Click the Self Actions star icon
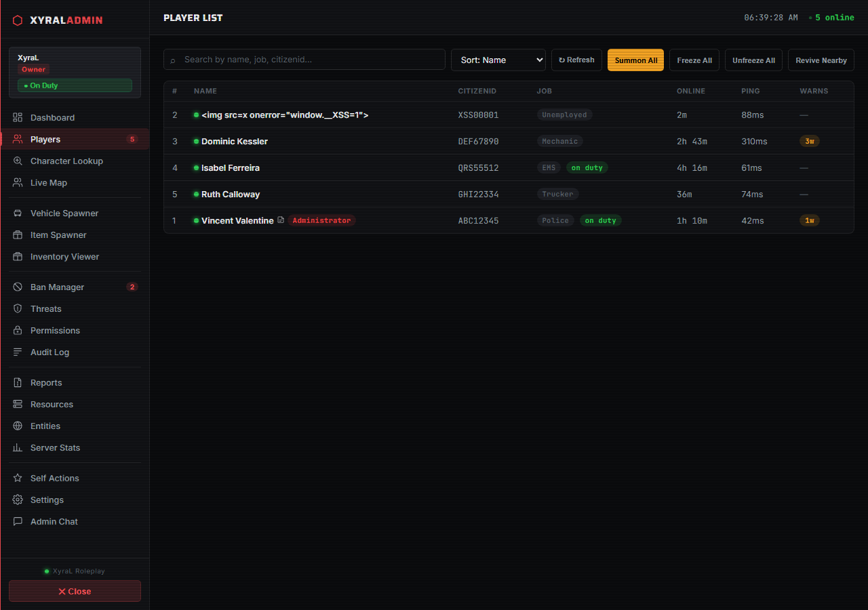868x610 pixels. [x=18, y=478]
